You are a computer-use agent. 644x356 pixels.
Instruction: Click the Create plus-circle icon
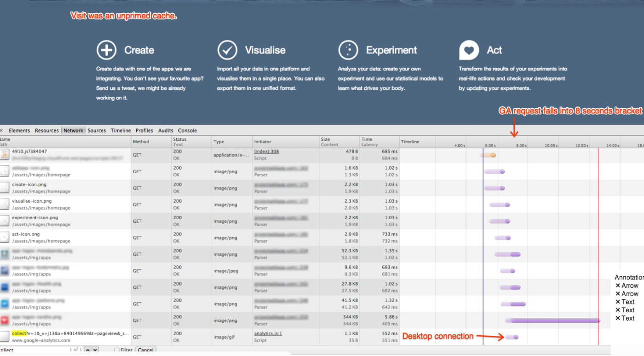pyautogui.click(x=106, y=50)
